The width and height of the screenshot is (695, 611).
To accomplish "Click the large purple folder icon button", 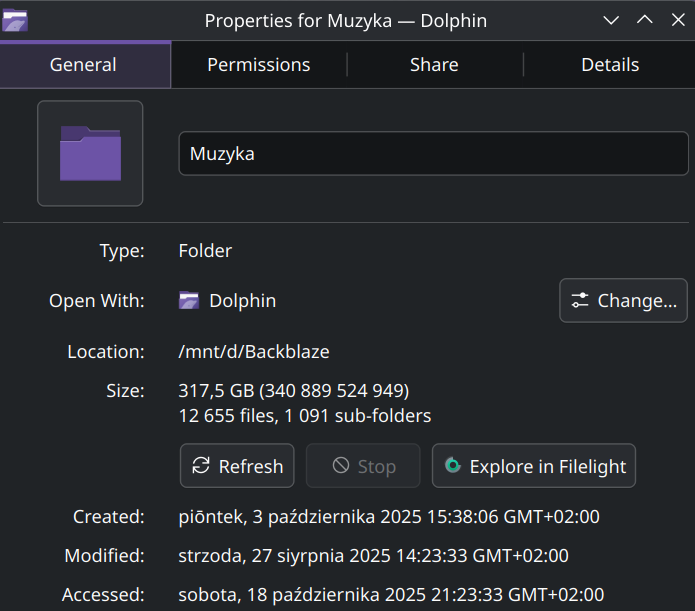I will (x=90, y=153).
